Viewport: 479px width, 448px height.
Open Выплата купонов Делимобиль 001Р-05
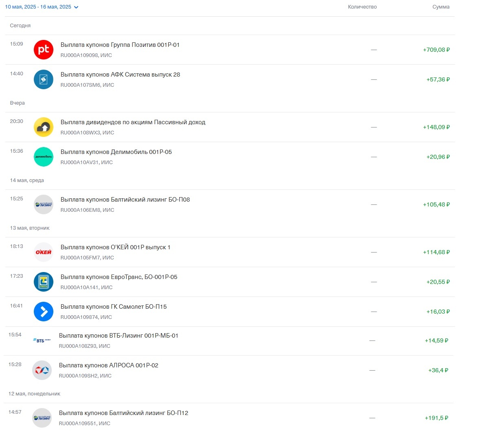(x=116, y=152)
